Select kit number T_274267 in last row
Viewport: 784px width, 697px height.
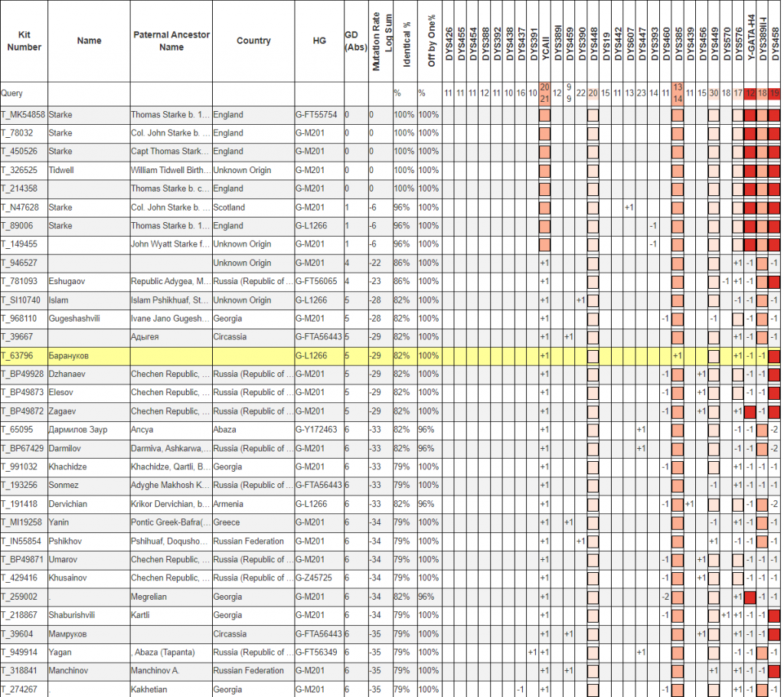pos(21,689)
